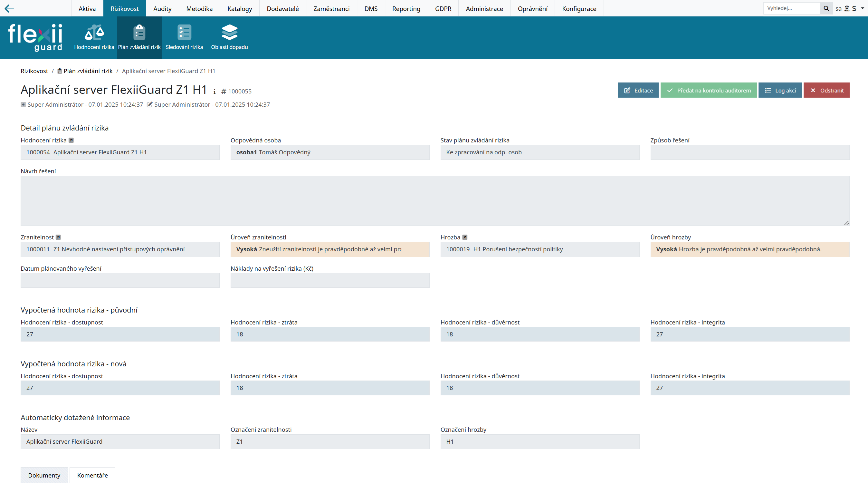Open Sledování rizika checklist icon
Viewport: 868px width, 483px height.
coord(184,33)
